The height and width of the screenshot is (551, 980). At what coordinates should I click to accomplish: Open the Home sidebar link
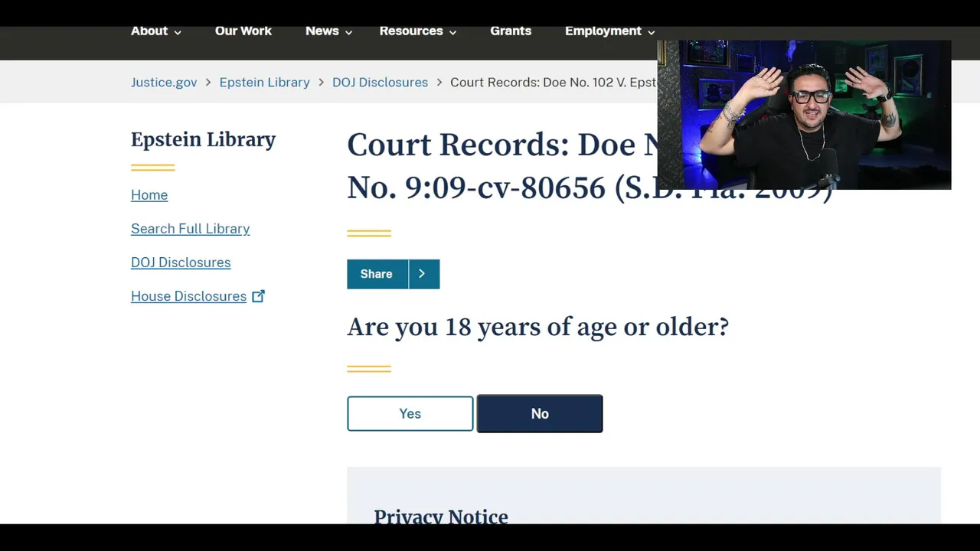click(x=149, y=195)
